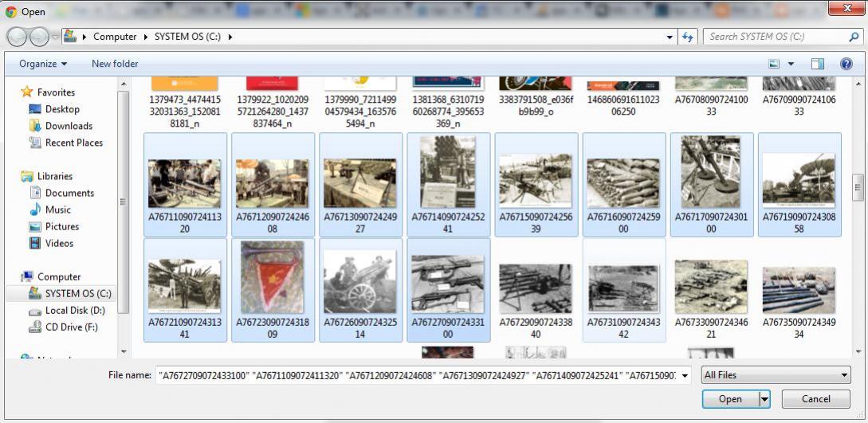868x423 pixels.
Task: Open the All Files type dropdown
Action: pyautogui.click(x=776, y=375)
